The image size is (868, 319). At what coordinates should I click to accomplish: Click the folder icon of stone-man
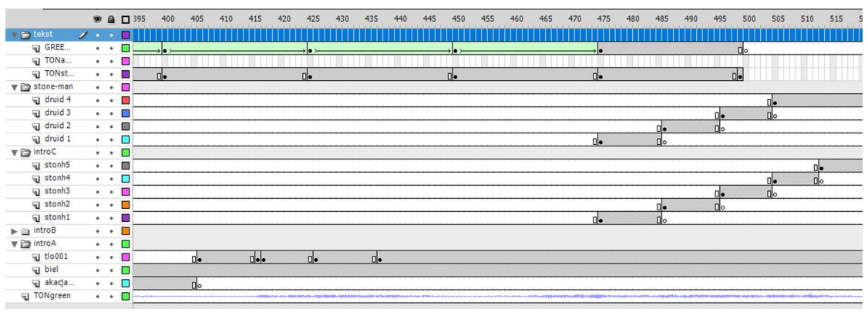25,87
